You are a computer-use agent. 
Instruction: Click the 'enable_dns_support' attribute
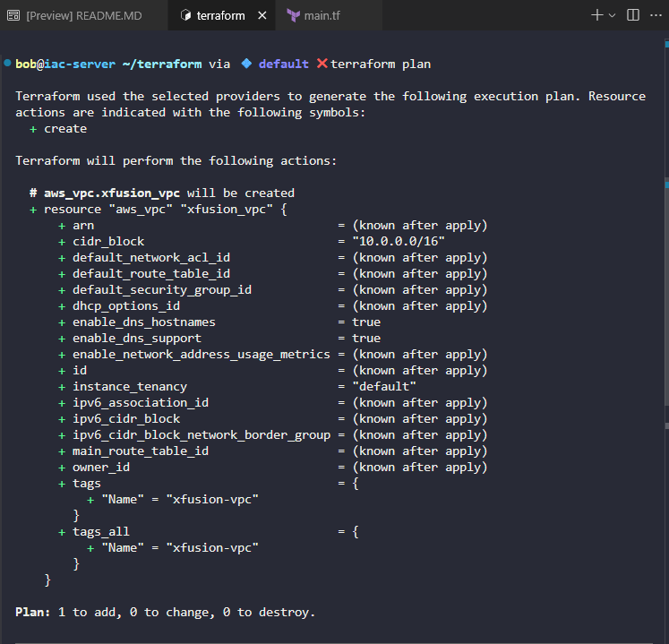[136, 339]
